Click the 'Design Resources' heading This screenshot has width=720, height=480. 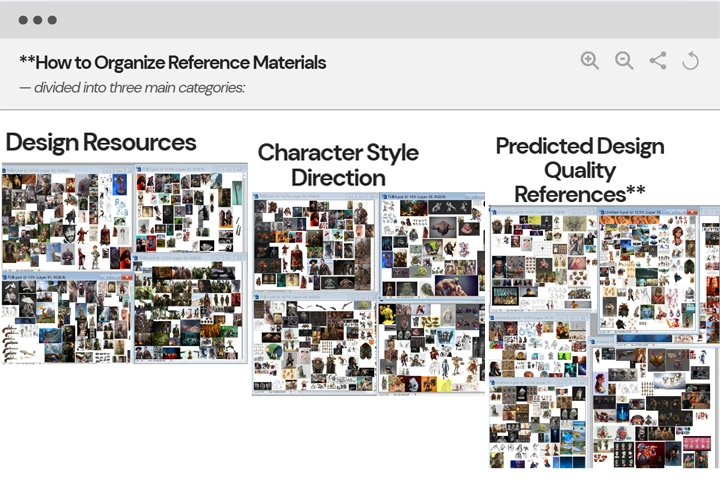pyautogui.click(x=101, y=142)
